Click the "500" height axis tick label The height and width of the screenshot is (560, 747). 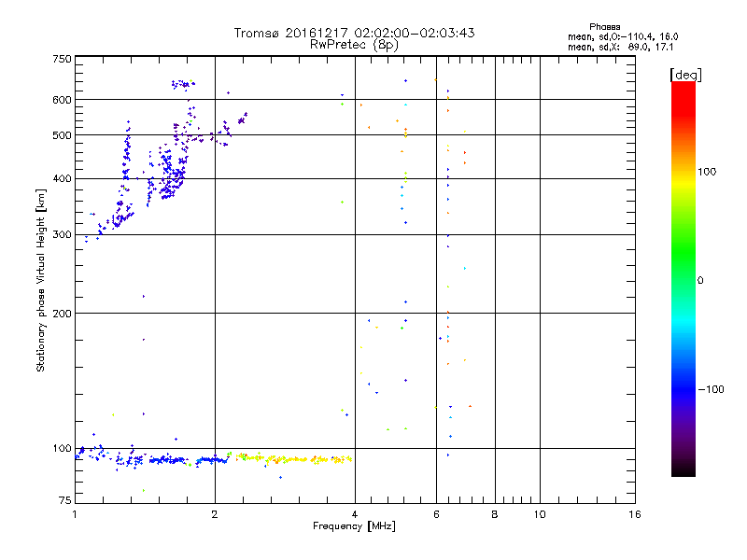62,135
